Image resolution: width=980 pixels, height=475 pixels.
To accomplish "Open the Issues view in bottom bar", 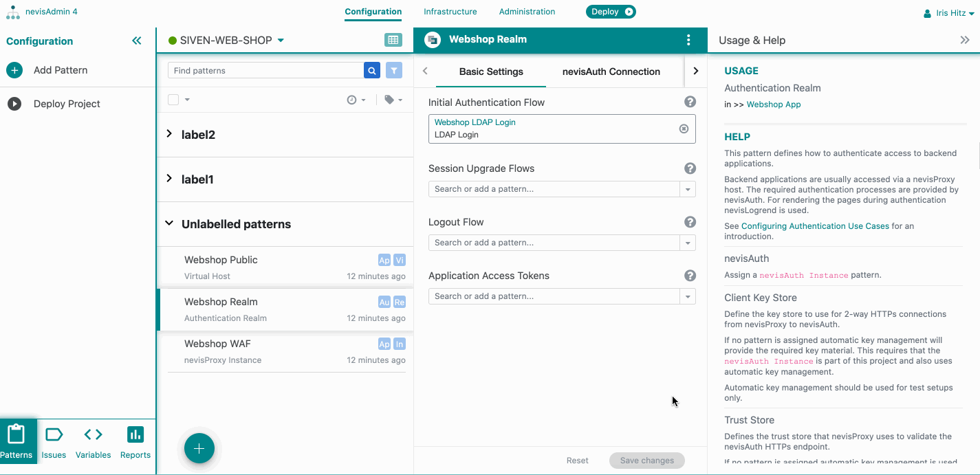I will coord(54,442).
